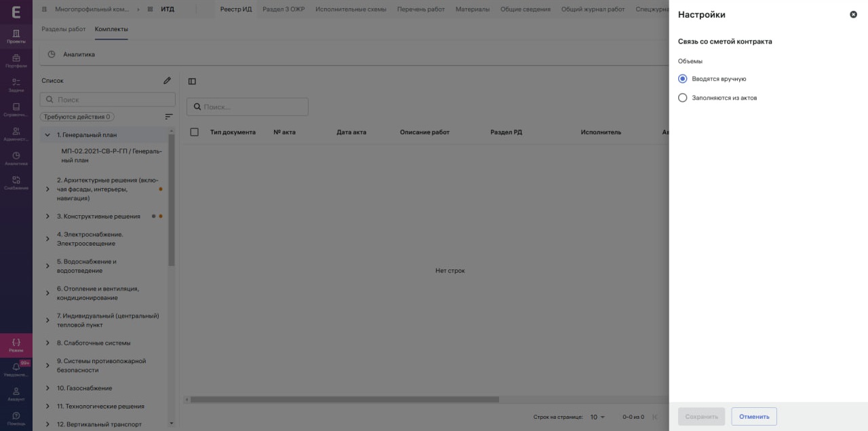
Task: Select the Заполняются из актов radio option
Action: (683, 98)
